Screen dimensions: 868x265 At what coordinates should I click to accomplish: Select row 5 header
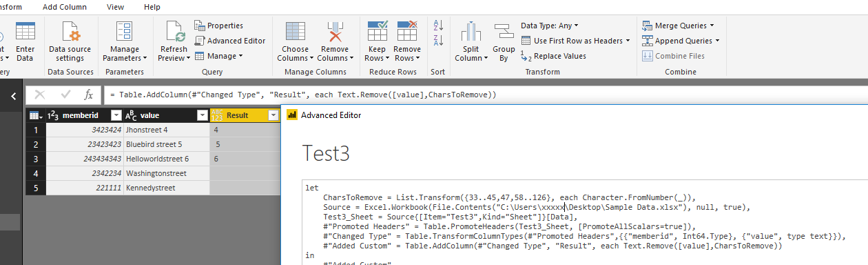35,188
